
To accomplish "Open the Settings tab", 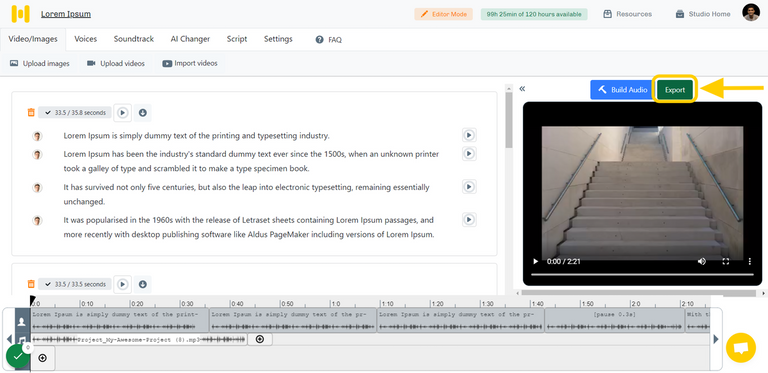I will 278,39.
